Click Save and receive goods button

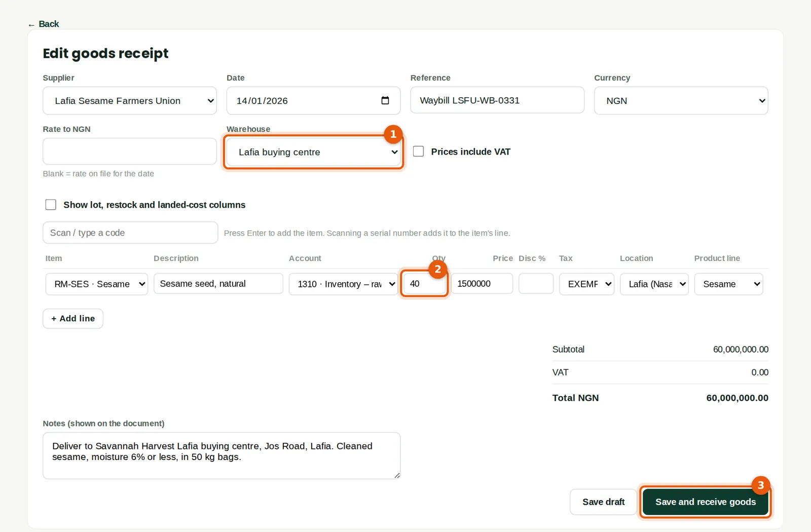(706, 502)
